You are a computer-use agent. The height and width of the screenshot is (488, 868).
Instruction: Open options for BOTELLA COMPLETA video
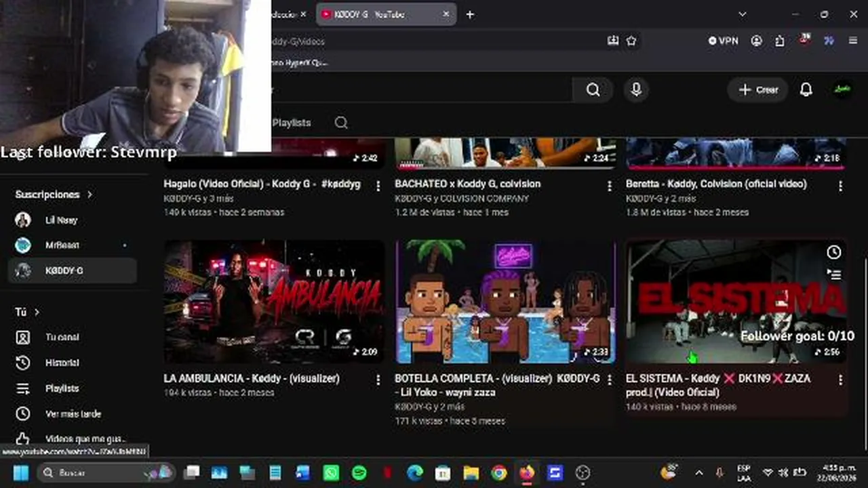(x=609, y=380)
